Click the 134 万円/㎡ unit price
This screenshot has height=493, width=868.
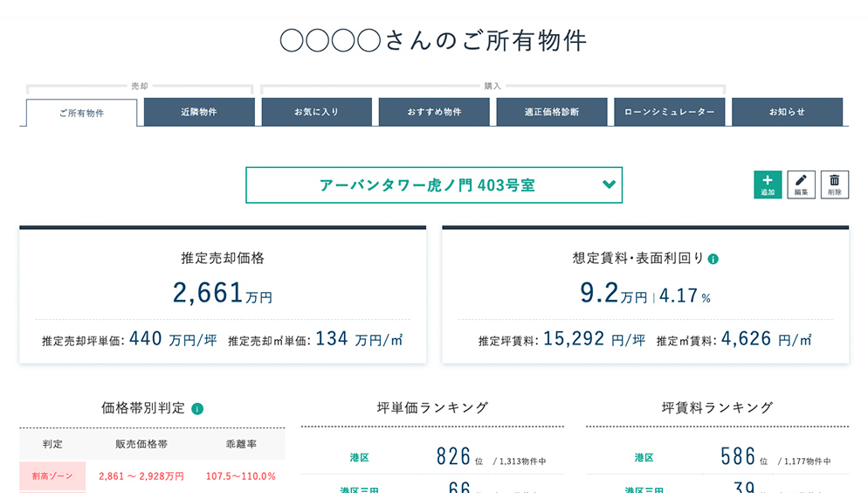pyautogui.click(x=359, y=338)
